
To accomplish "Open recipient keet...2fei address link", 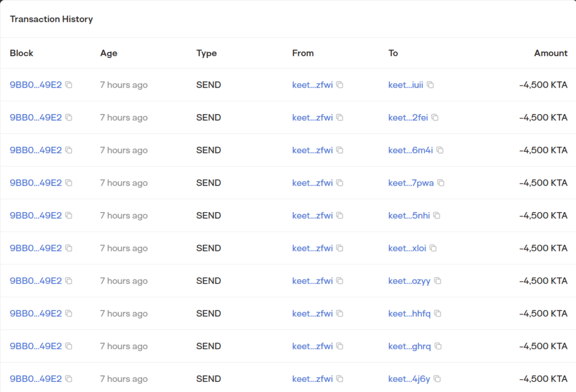I will coord(408,118).
